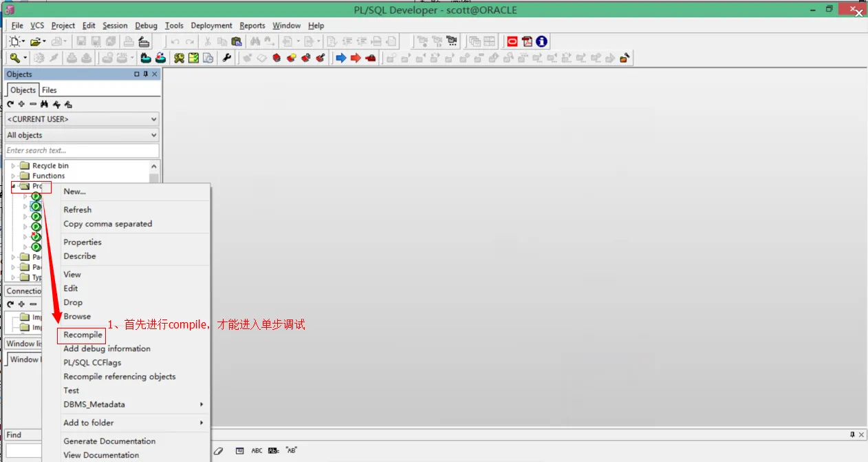Click the paste clipboard toolbar icon
The width and height of the screenshot is (868, 462).
[237, 42]
